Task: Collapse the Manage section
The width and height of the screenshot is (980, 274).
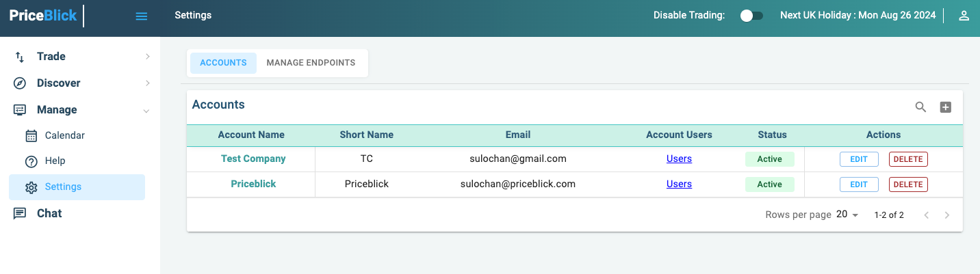Action: (x=57, y=110)
